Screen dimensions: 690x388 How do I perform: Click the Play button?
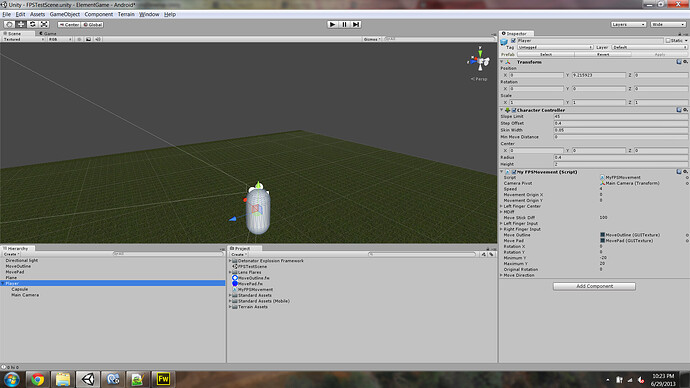(x=333, y=25)
